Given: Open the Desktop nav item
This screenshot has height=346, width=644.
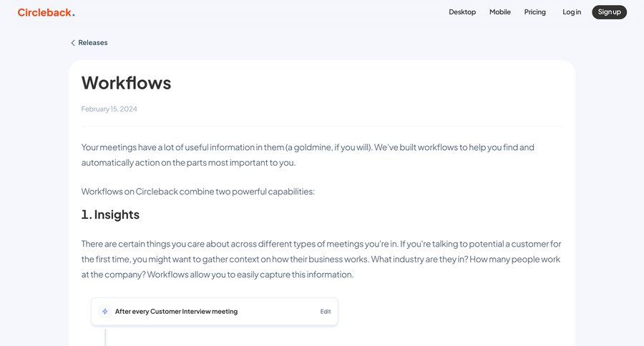Looking at the screenshot, I should [462, 12].
